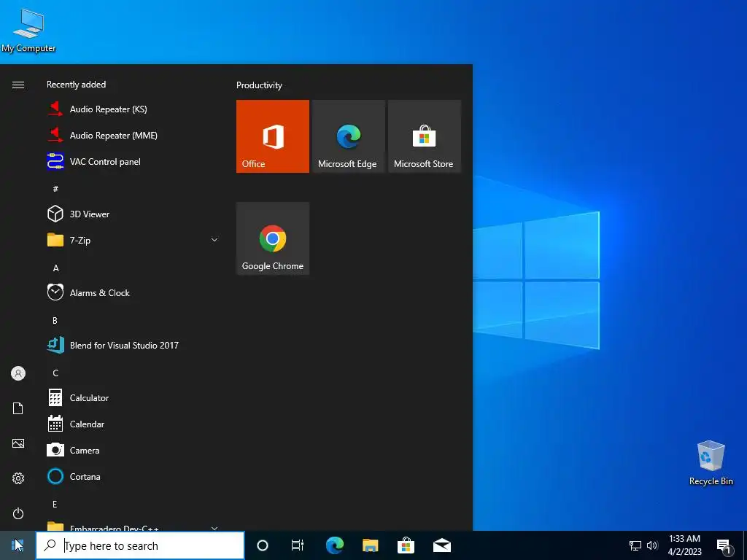Click the volume icon in system tray
Image resolution: width=747 pixels, height=560 pixels.
(652, 545)
